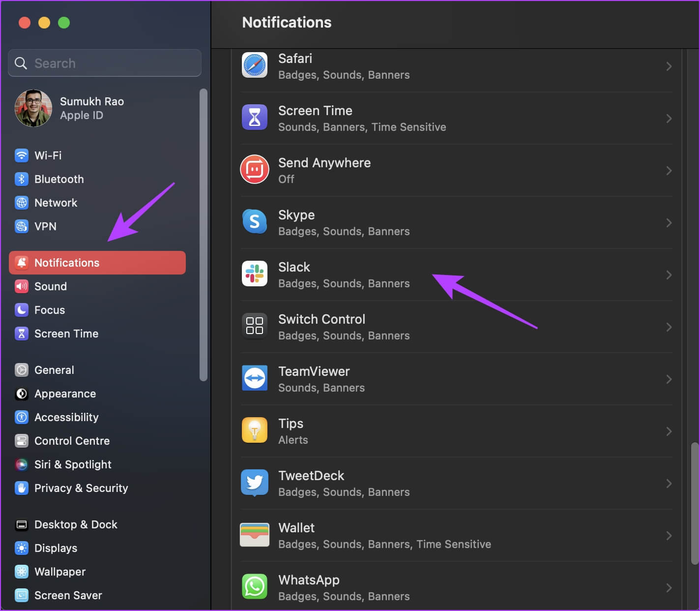
Task: Click the Desktop & Dock icon in sidebar
Action: click(x=22, y=524)
